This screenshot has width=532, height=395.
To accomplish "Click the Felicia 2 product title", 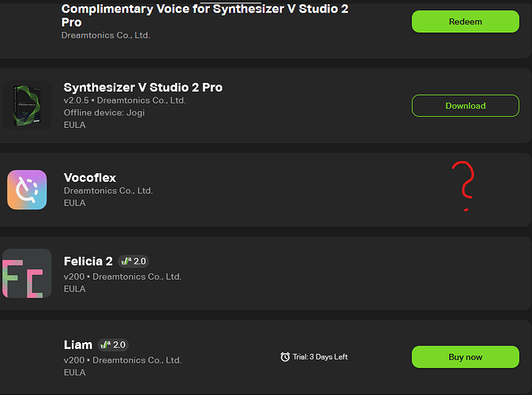I will point(88,261).
